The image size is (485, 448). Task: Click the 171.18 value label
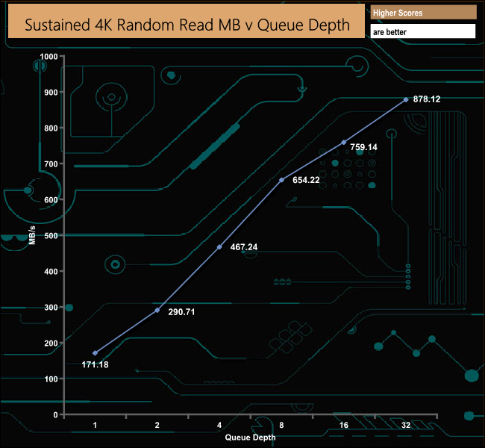95,364
